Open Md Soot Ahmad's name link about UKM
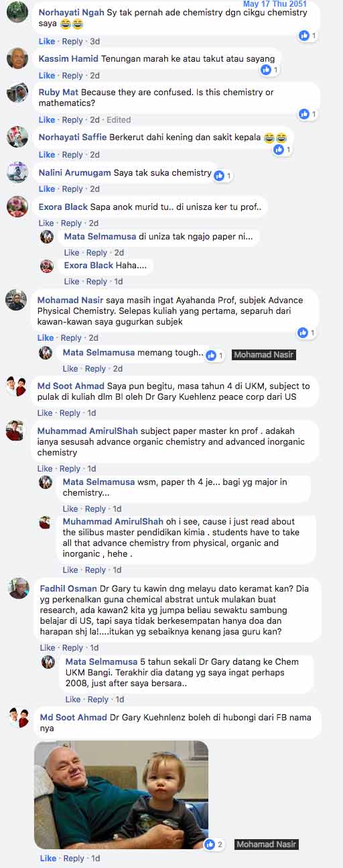Image resolution: width=343 pixels, height=868 pixels. click(x=70, y=386)
